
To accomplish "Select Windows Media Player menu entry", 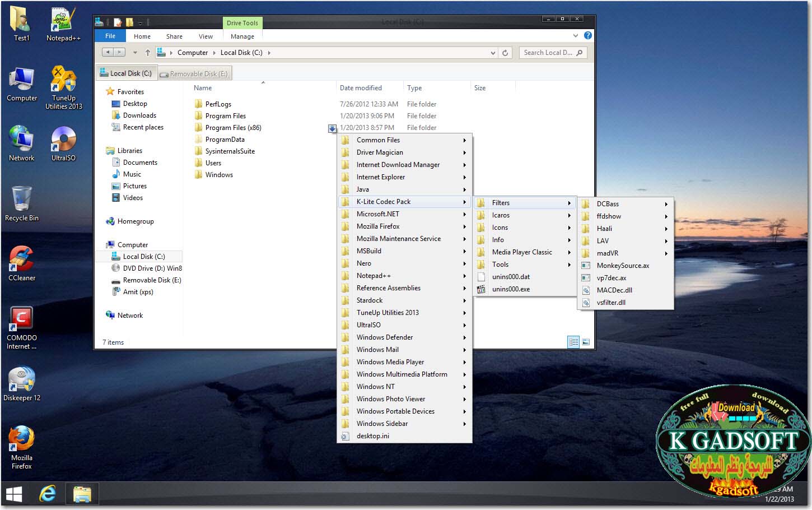I will point(404,362).
